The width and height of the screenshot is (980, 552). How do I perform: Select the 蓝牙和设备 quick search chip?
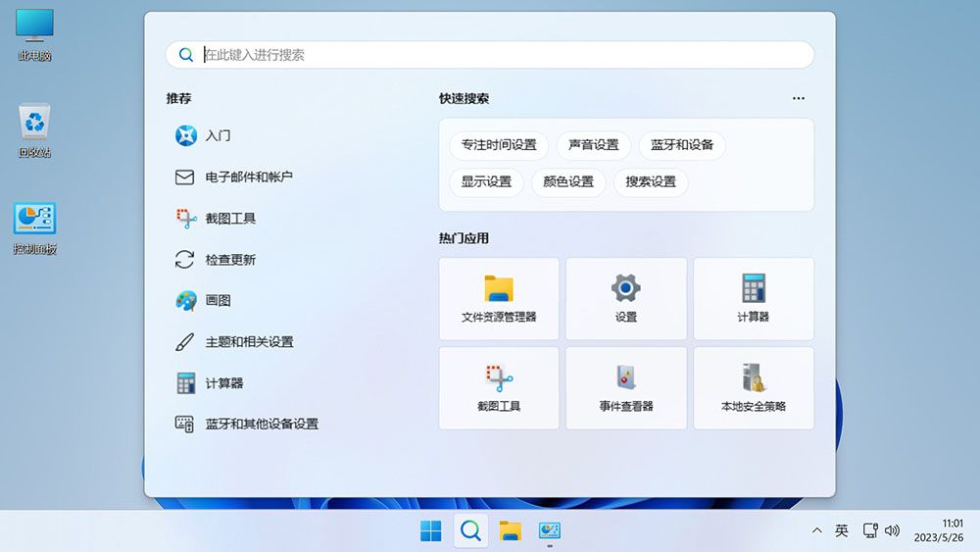tap(682, 145)
